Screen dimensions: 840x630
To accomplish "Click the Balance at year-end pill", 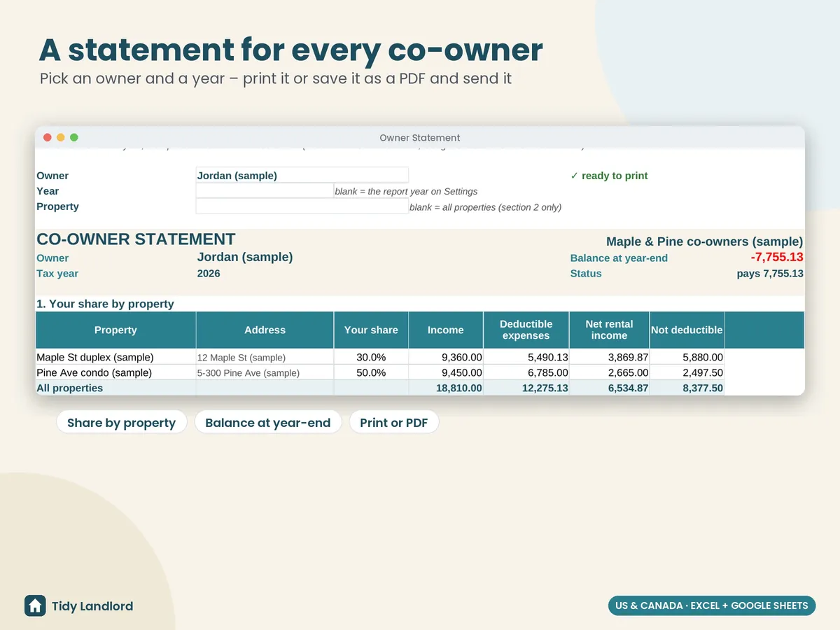I will pyautogui.click(x=267, y=422).
